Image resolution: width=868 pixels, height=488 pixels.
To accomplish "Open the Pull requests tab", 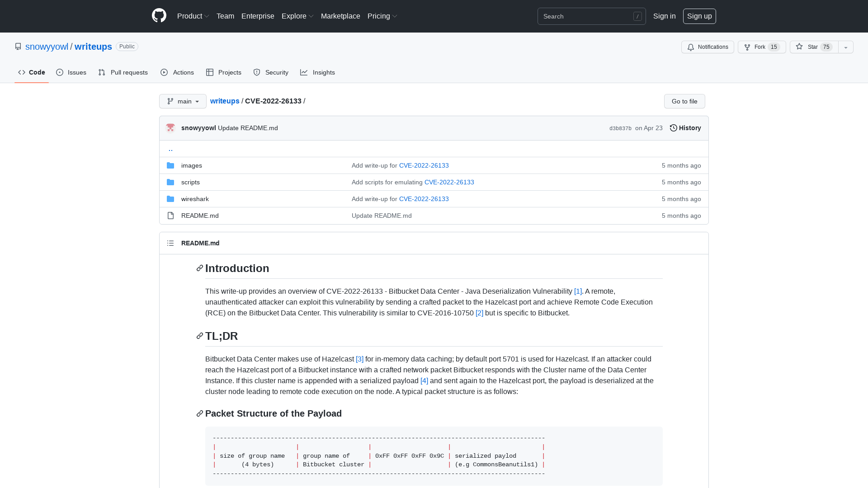I will tap(123, 72).
